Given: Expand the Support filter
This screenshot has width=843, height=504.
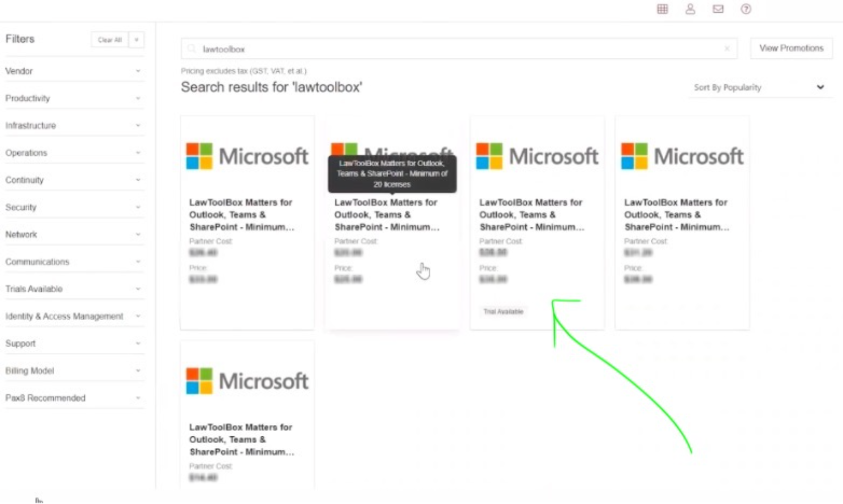Looking at the screenshot, I should point(74,343).
